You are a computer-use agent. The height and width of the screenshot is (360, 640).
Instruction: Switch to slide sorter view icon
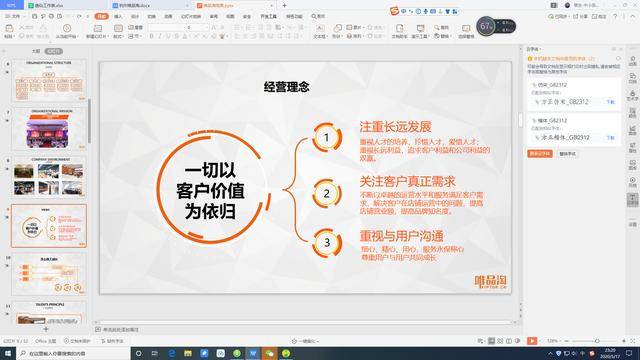(500, 341)
